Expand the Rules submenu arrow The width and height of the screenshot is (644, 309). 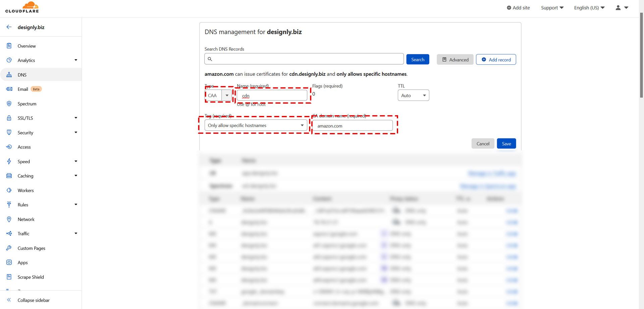click(x=76, y=204)
